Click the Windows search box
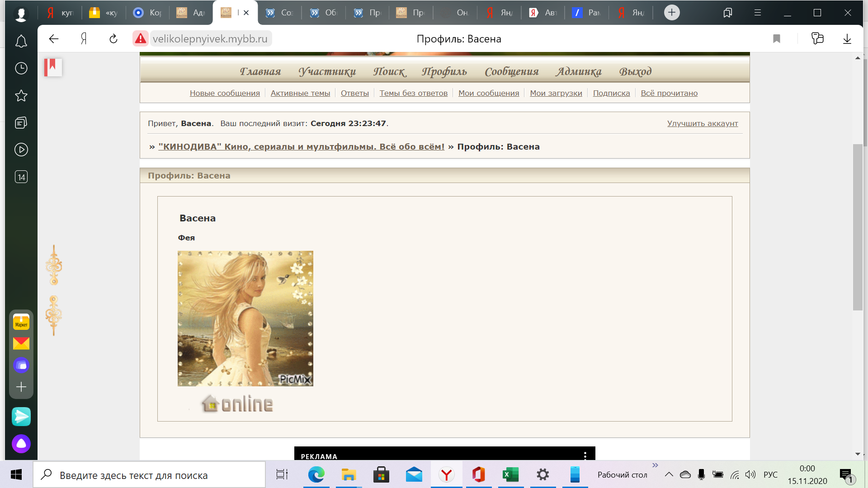This screenshot has width=868, height=488. (x=149, y=475)
